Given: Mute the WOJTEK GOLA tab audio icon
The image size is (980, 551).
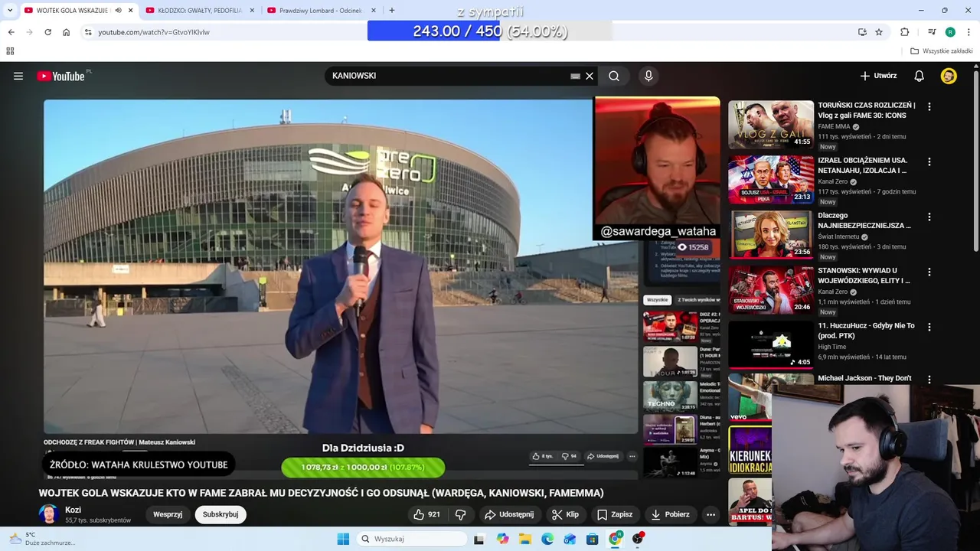Looking at the screenshot, I should pyautogui.click(x=118, y=11).
